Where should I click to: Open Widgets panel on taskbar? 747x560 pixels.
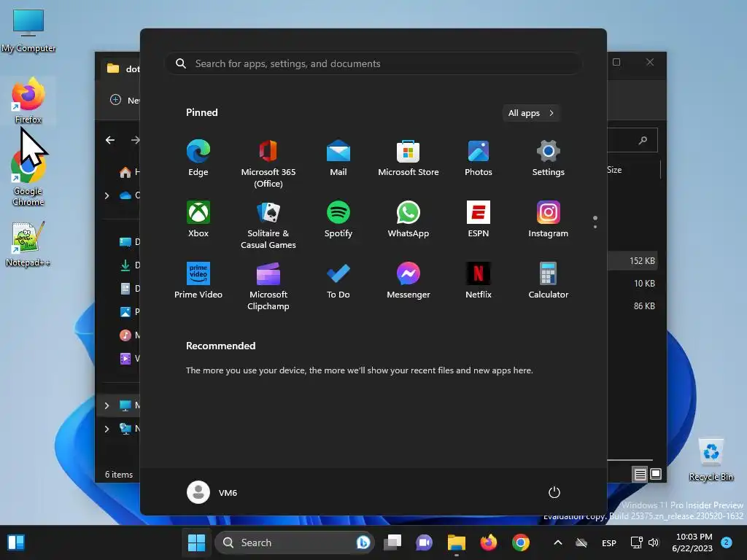(16, 542)
